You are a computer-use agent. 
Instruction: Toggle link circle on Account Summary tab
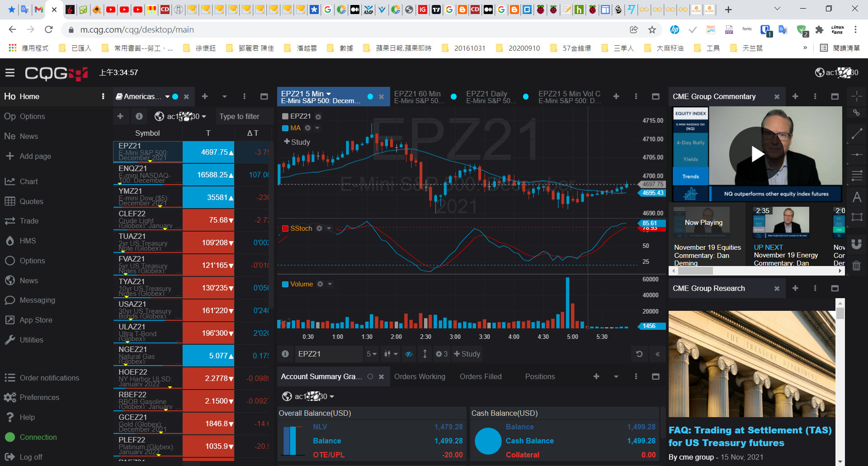click(370, 376)
